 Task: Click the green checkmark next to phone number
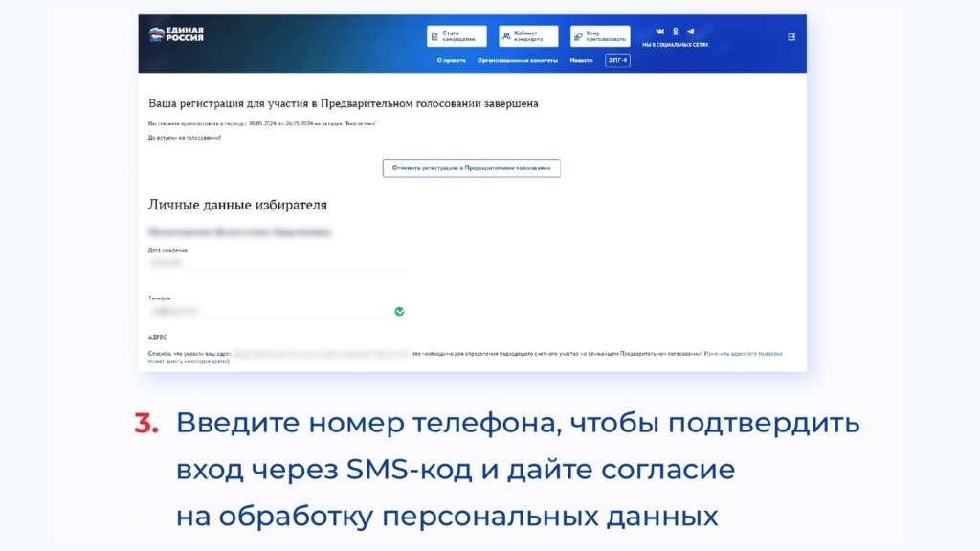[x=400, y=311]
